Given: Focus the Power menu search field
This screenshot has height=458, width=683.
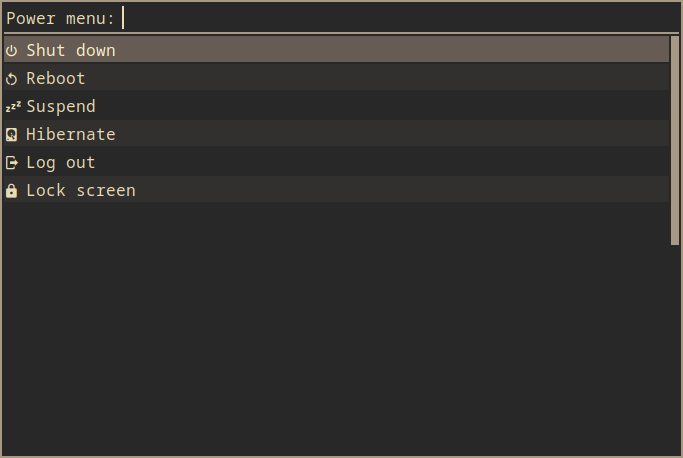Looking at the screenshot, I should click(x=400, y=18).
